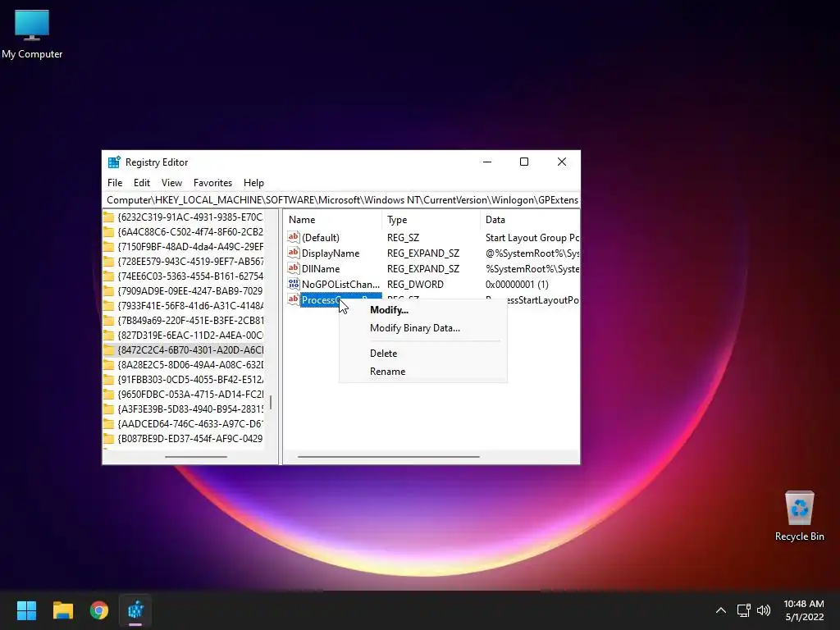Select key {827D319E-6EAC-11D2-A4EA in tree
This screenshot has height=630, width=840.
coord(190,335)
